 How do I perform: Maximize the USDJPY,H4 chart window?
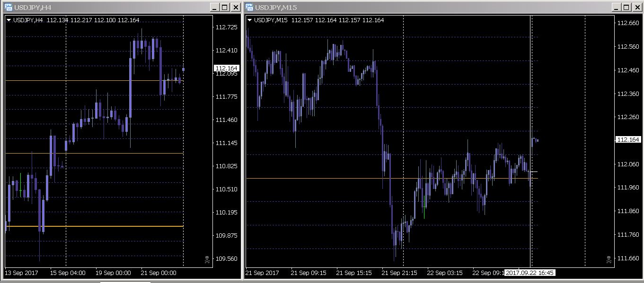point(224,7)
